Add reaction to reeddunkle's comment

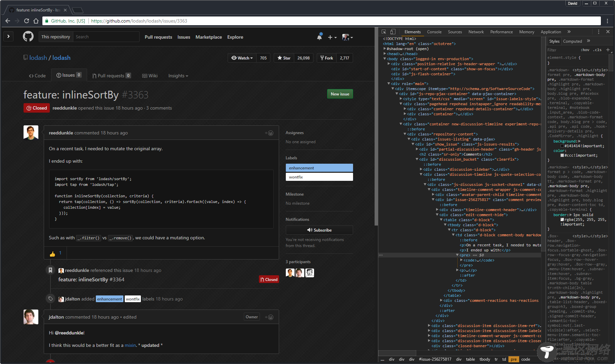(x=269, y=133)
